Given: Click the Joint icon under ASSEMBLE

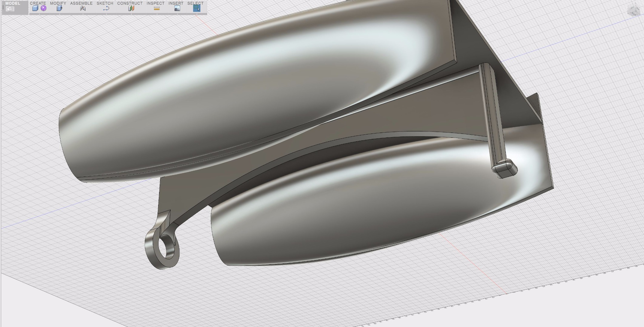Looking at the screenshot, I should [x=83, y=8].
